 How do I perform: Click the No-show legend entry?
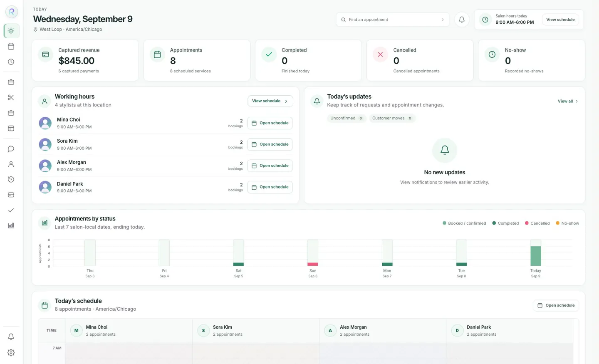(567, 223)
